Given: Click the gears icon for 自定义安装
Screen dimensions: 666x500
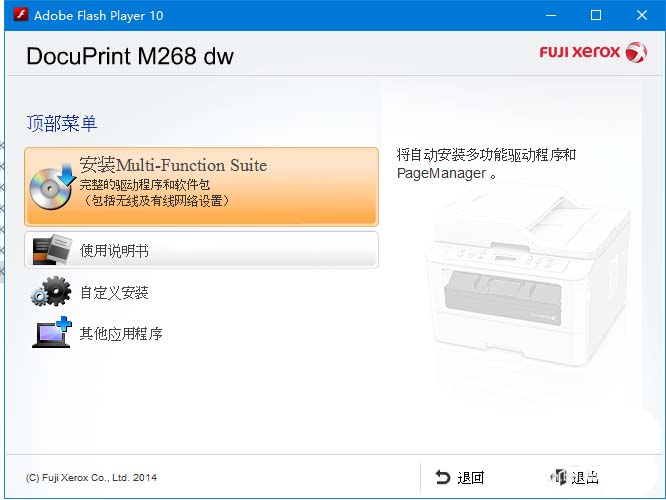Looking at the screenshot, I should pos(51,292).
